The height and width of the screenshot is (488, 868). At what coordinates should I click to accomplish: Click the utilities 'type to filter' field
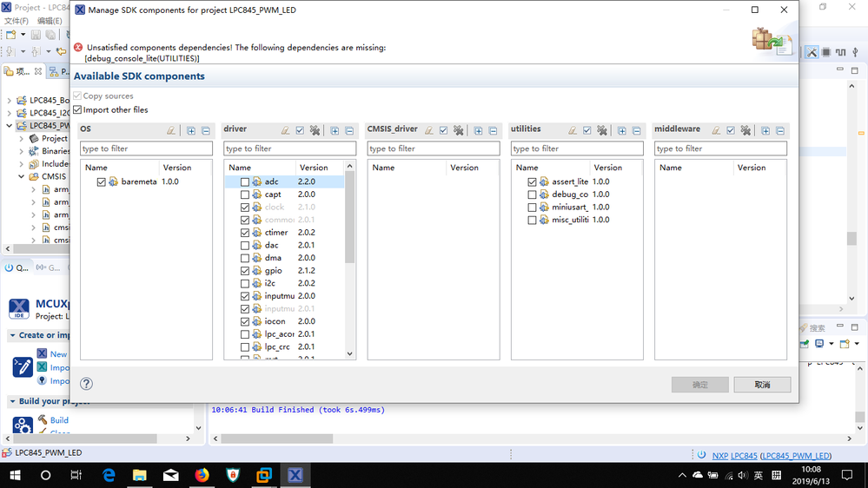pos(577,148)
